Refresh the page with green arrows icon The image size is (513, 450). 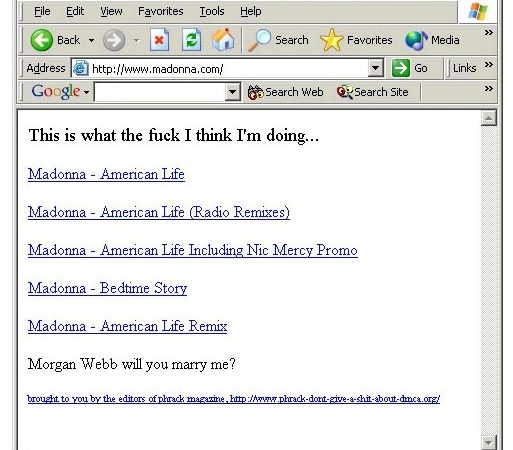191,40
